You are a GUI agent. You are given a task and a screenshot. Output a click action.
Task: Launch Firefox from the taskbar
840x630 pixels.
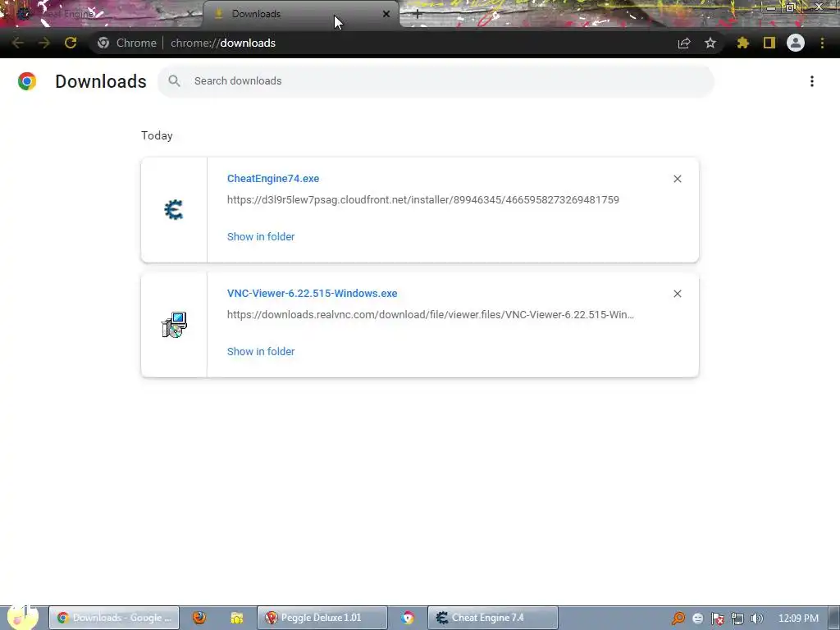[199, 618]
